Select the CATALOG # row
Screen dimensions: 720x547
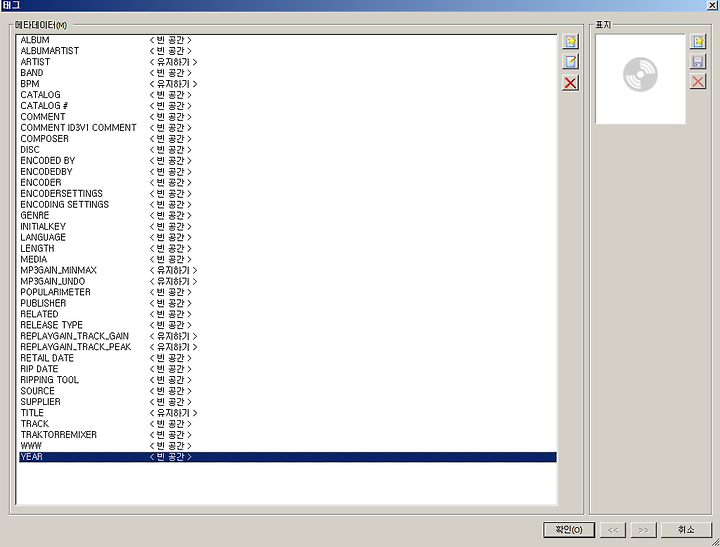tap(288, 106)
